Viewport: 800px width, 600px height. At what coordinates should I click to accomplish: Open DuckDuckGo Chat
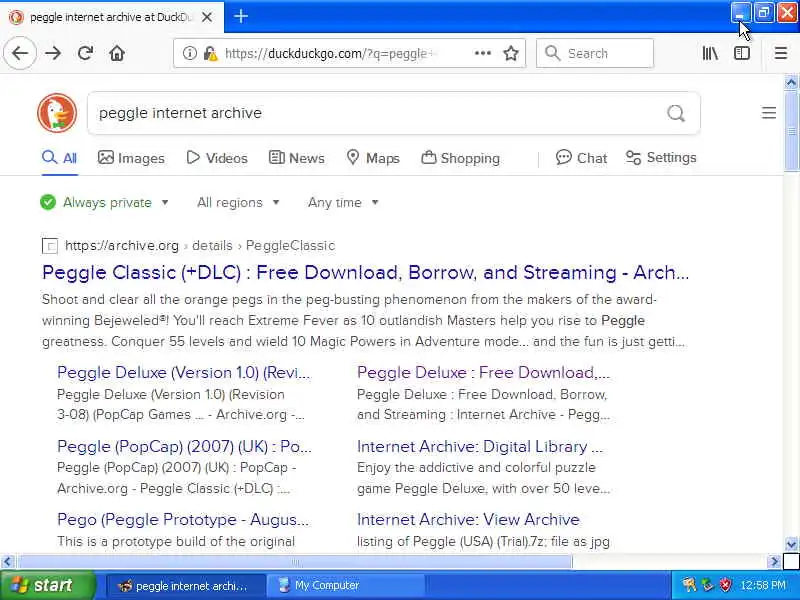[582, 158]
